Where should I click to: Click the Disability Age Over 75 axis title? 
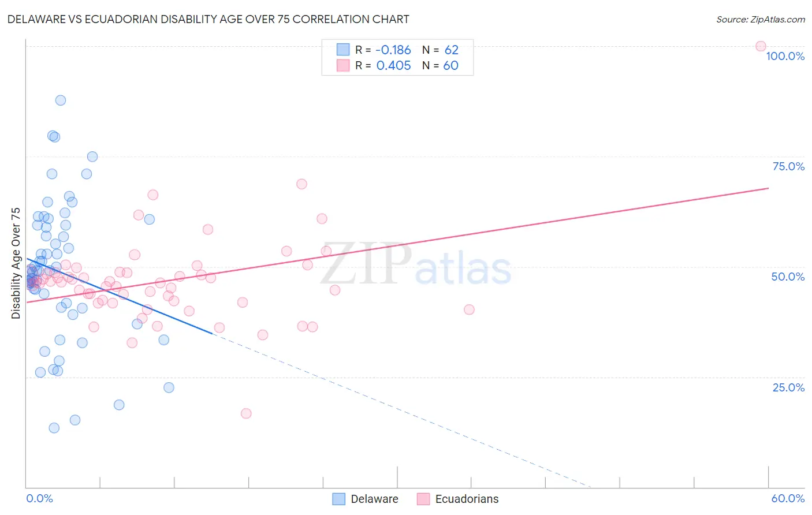click(x=16, y=263)
